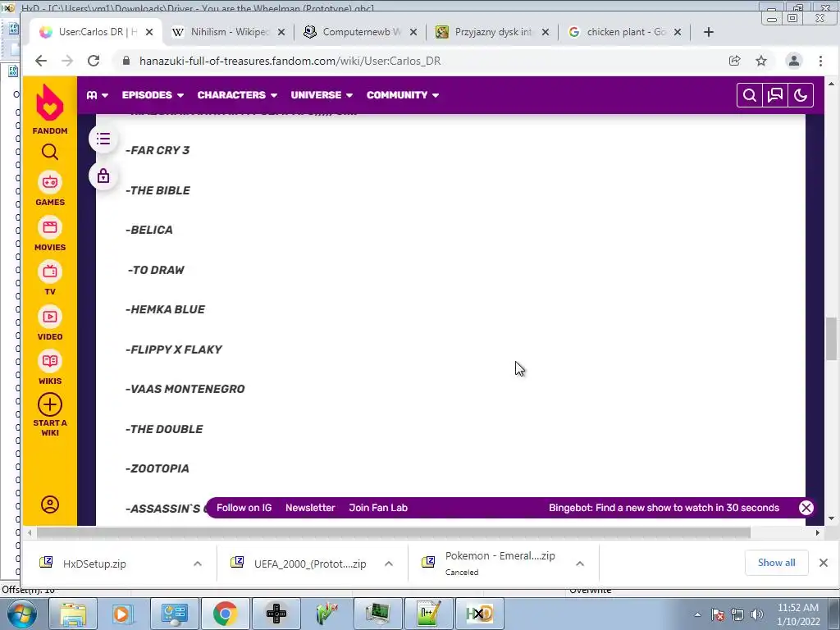Image resolution: width=840 pixels, height=630 pixels.
Task: Click the -FLIPPY X FLAKY text
Action: [x=174, y=349]
